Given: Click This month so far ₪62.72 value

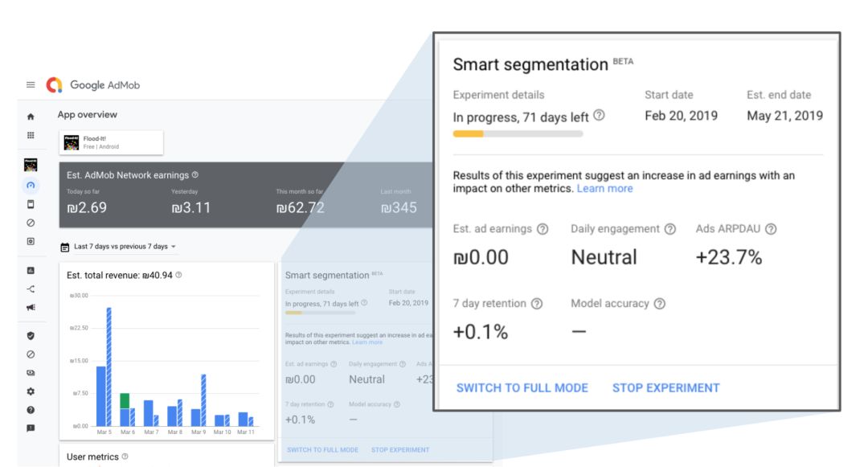Looking at the screenshot, I should pos(300,208).
